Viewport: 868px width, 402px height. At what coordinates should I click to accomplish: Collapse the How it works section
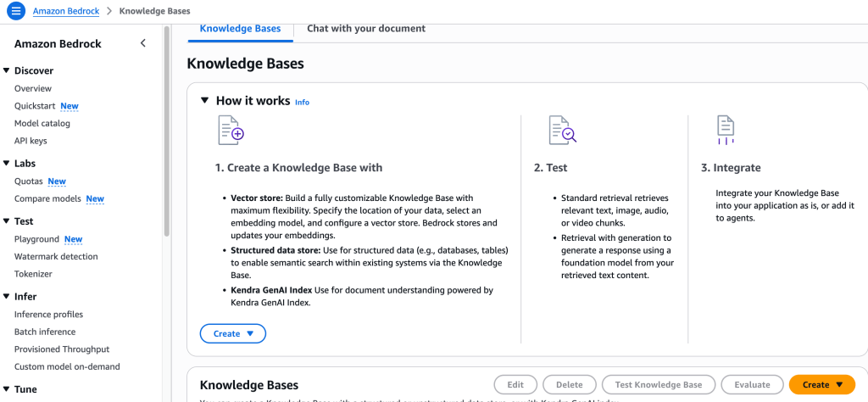[x=204, y=100]
